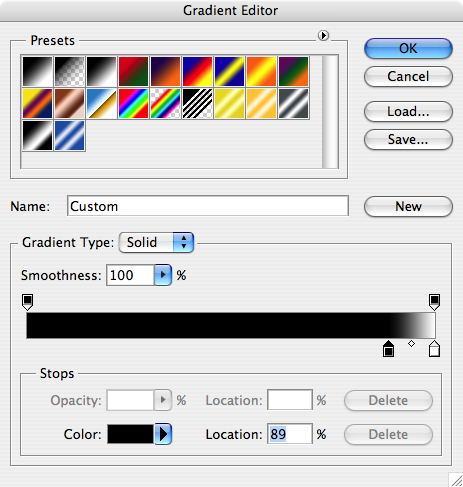Select the right opacity stop above the gradient bar
This screenshot has width=463, height=487.
434,302
